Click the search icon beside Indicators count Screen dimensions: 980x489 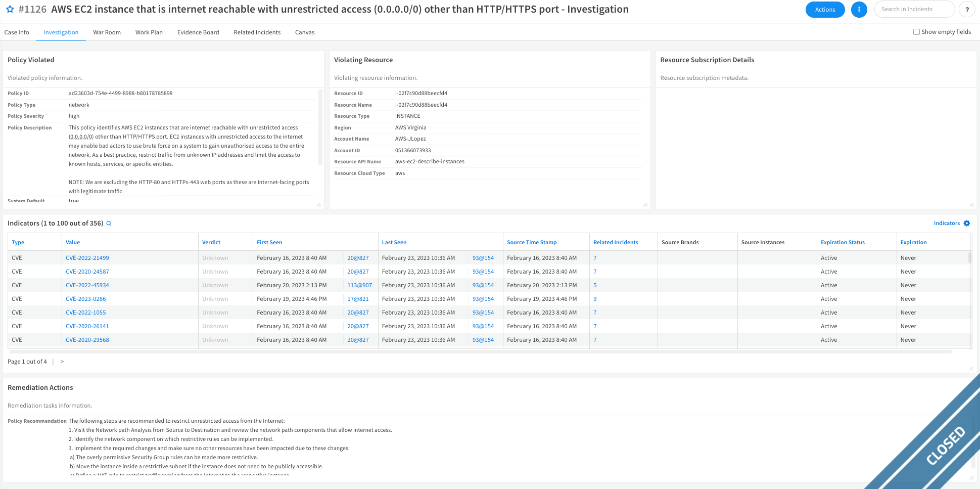(109, 224)
